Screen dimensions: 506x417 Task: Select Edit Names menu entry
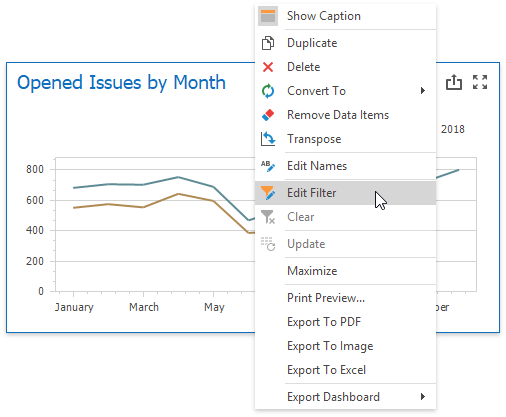346,166
